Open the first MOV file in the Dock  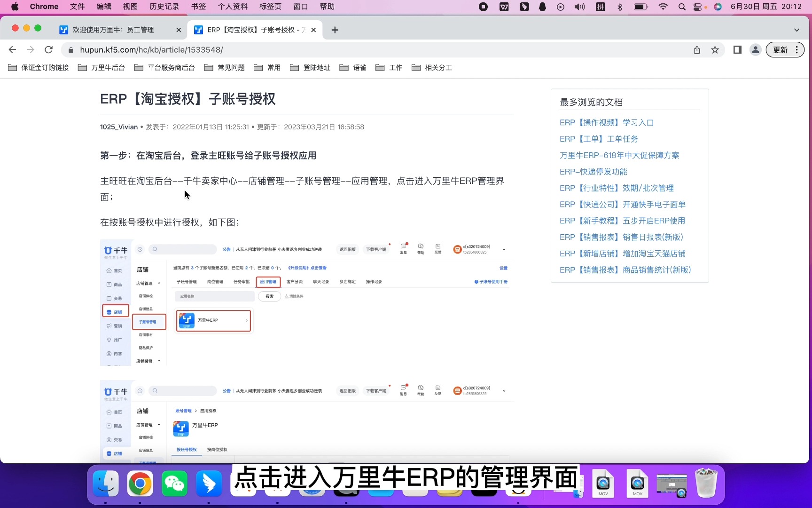[603, 483]
